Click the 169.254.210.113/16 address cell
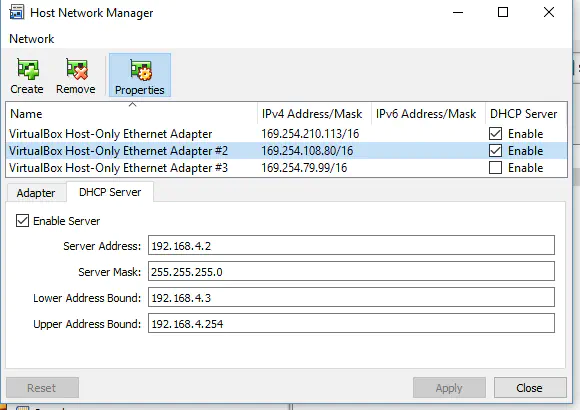The image size is (580, 410). coord(310,134)
